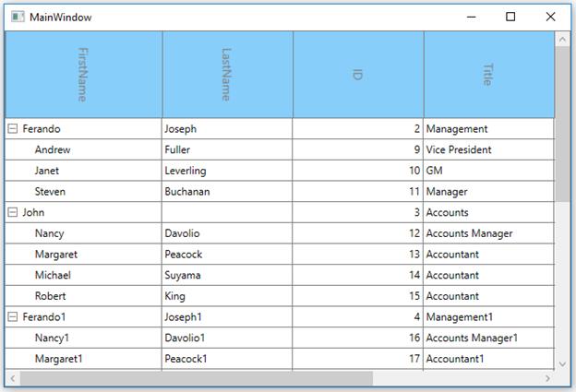Select the Davolio1 cell

coord(227,338)
